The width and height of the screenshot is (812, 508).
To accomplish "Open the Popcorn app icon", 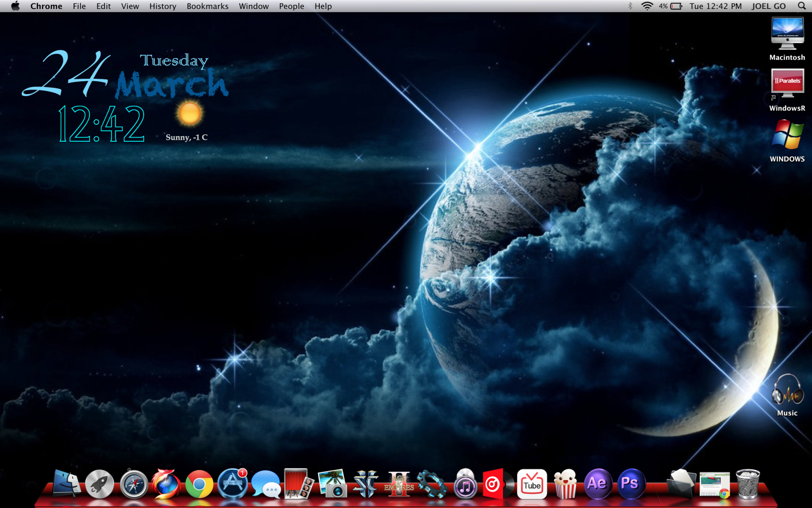I will pos(565,484).
